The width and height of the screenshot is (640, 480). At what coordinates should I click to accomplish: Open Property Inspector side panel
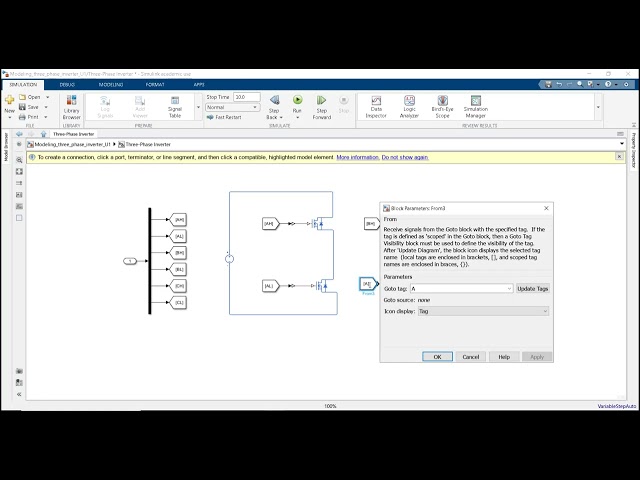click(x=633, y=151)
